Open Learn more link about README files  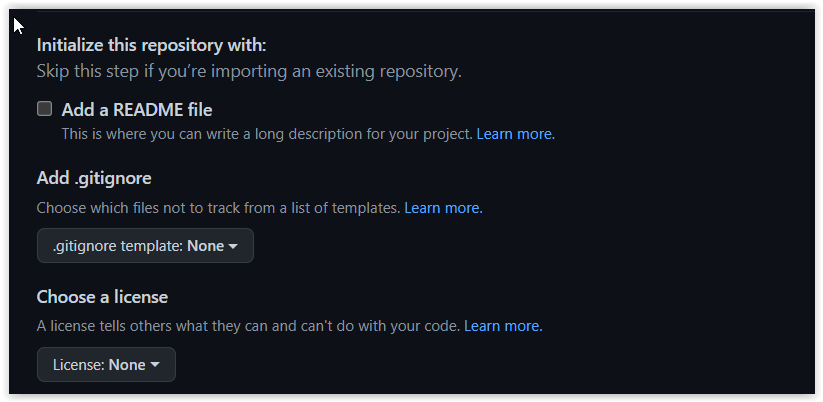click(x=515, y=133)
